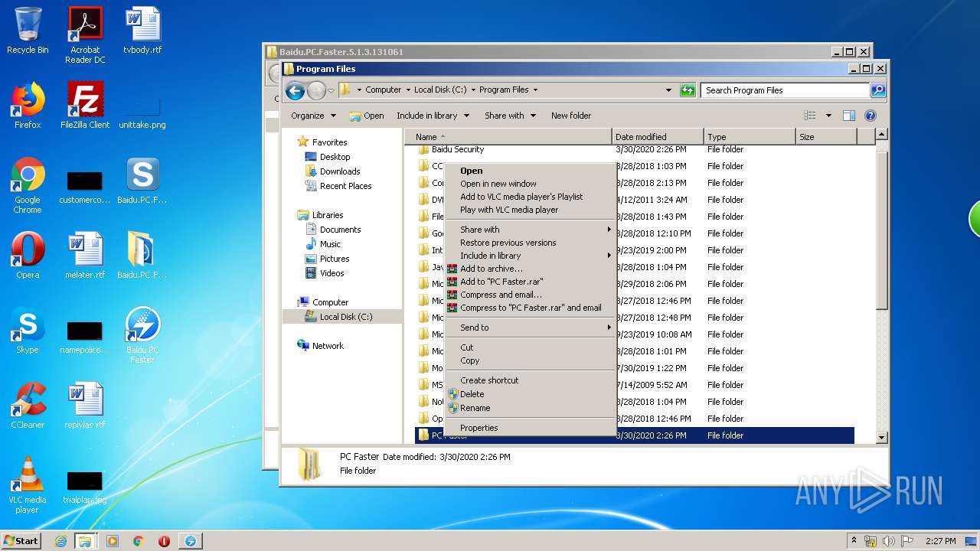Expand the Send to submenu
The width and height of the screenshot is (980, 551).
tap(531, 328)
